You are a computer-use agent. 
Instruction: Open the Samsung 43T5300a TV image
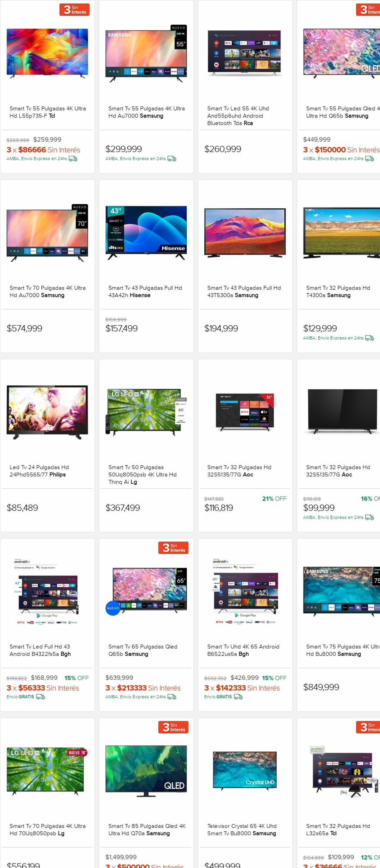245,233
